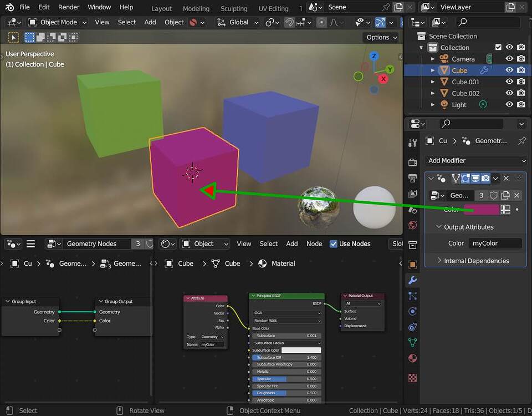This screenshot has height=416, width=532.
Task: Open the Attribute node Type dropdown
Action: point(212,337)
